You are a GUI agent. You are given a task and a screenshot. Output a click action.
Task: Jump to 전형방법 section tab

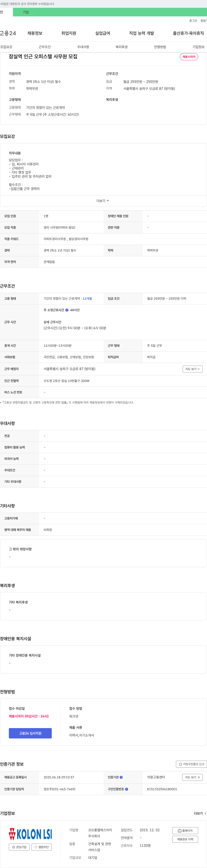pyautogui.click(x=160, y=47)
